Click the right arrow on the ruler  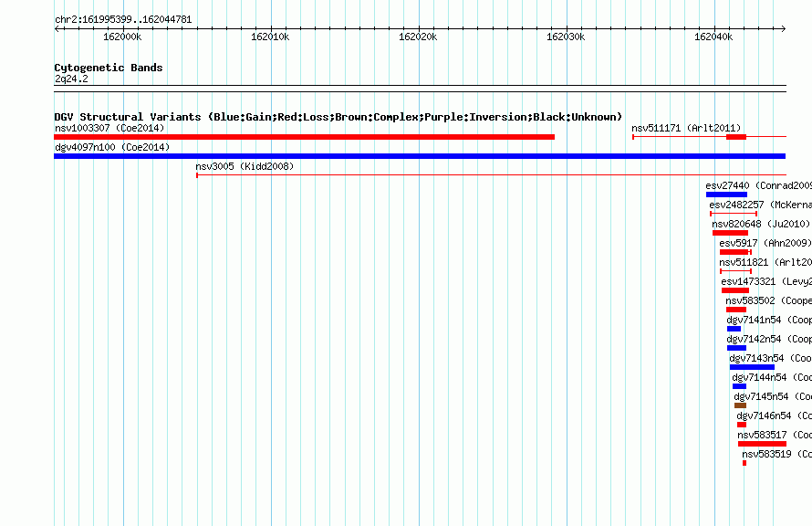coord(784,29)
